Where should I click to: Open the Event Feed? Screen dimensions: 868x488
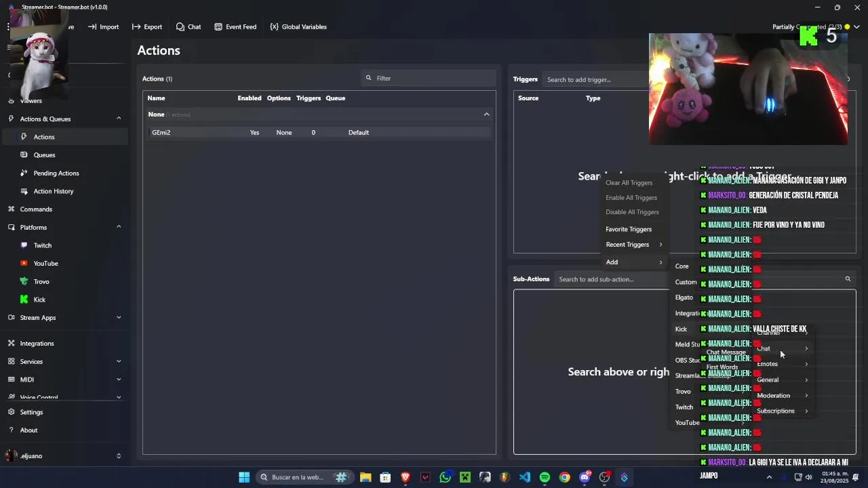[235, 27]
